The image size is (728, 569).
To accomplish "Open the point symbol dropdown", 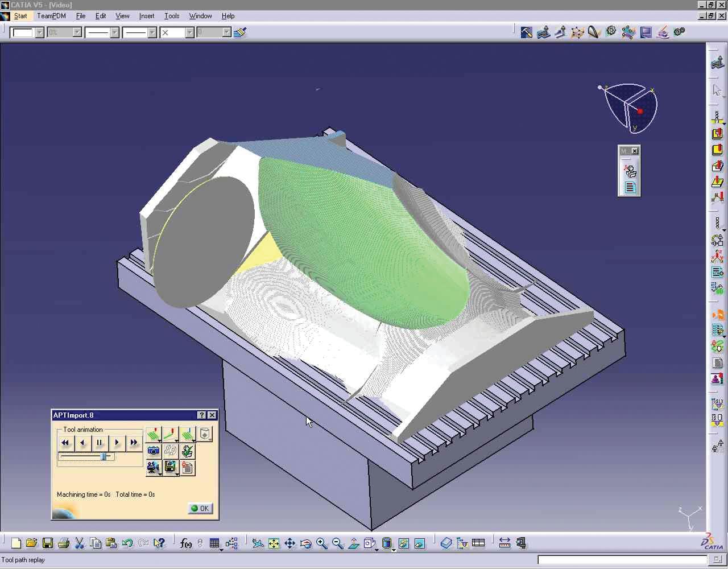I will 177,32.
